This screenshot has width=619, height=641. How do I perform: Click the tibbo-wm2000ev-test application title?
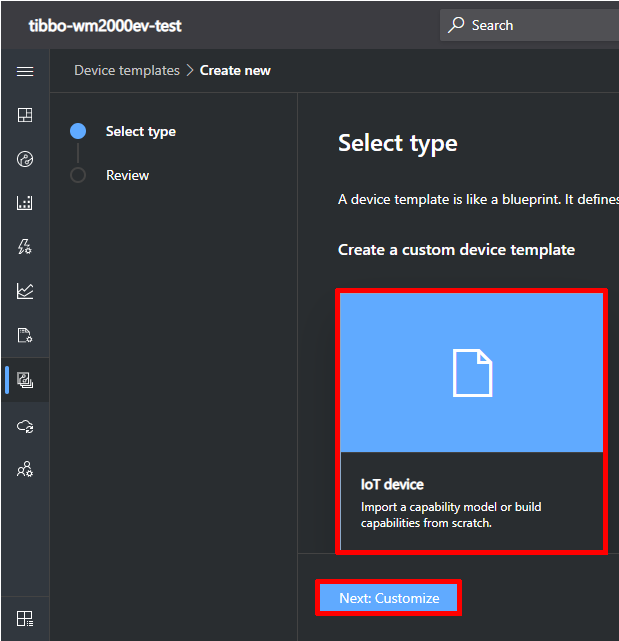[105, 26]
